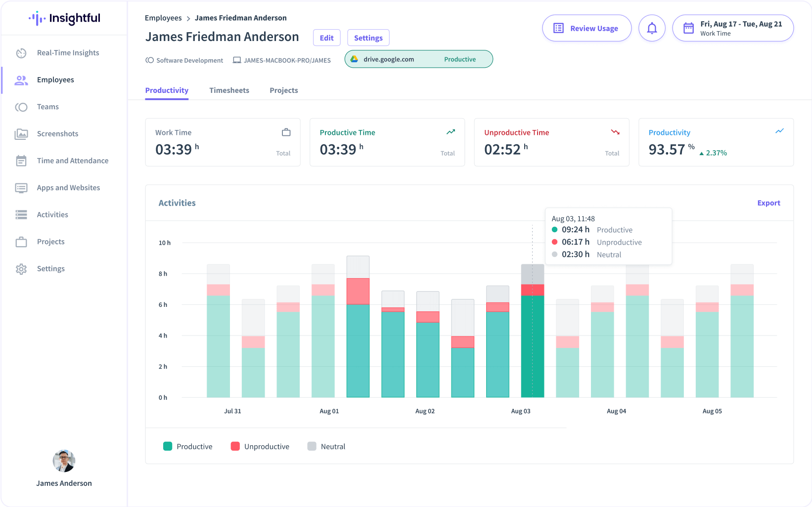Image resolution: width=812 pixels, height=507 pixels.
Task: Select the Teams icon in the sidebar
Action: point(22,107)
